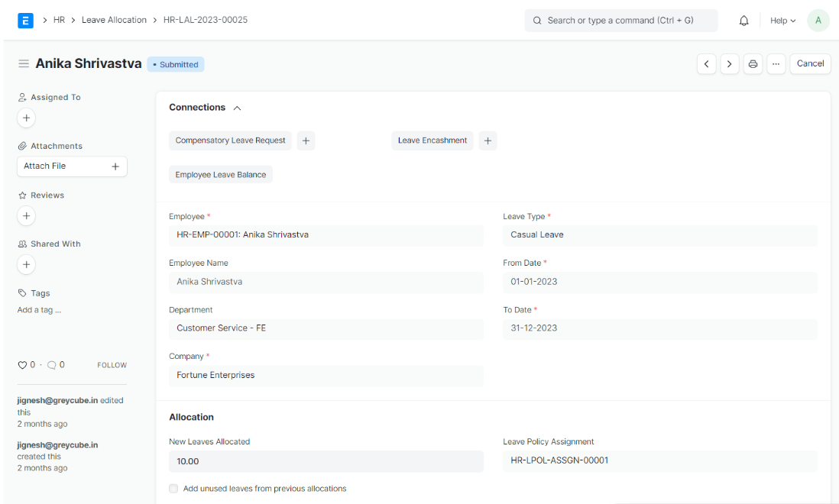839x504 pixels.
Task: Click the search command bar
Action: [x=620, y=21]
